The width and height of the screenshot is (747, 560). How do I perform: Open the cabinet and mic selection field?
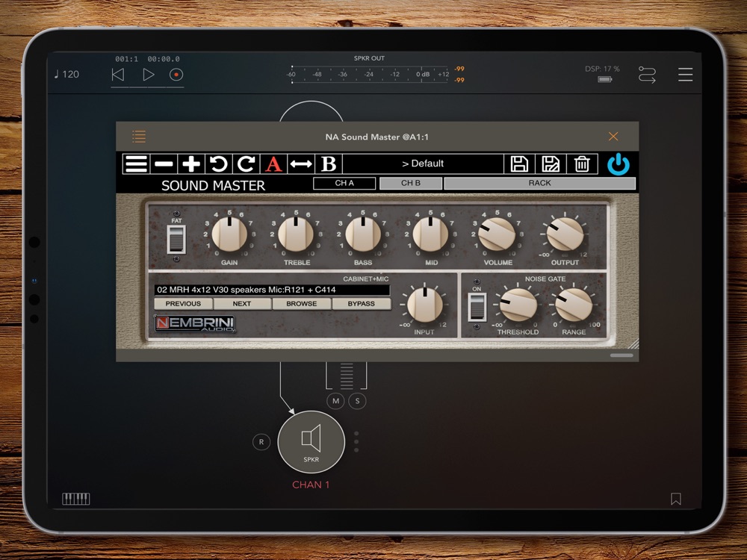coord(272,290)
